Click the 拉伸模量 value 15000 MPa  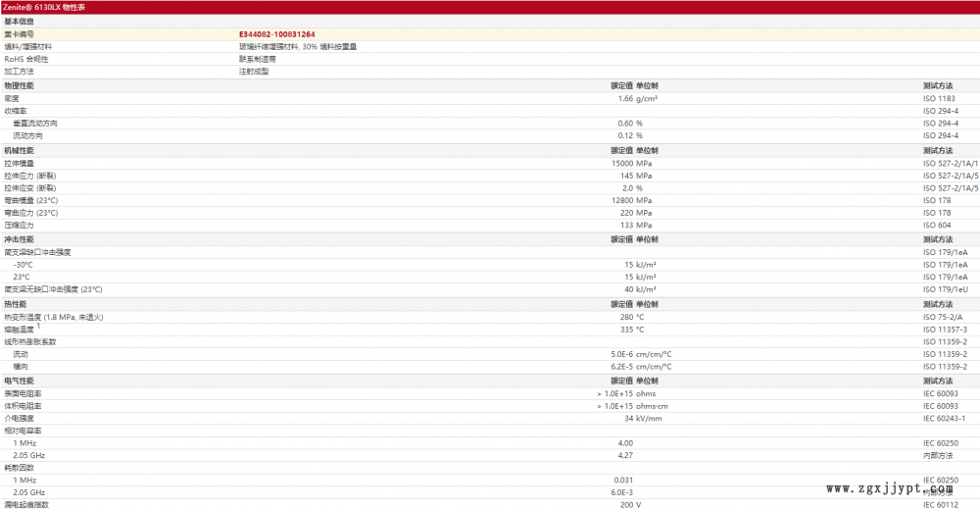pos(631,163)
